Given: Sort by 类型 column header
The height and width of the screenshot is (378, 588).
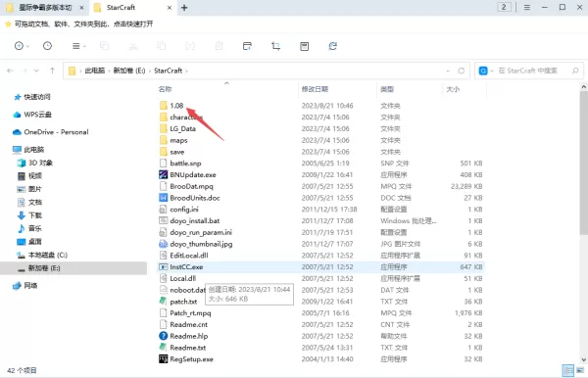Looking at the screenshot, I should click(x=387, y=89).
